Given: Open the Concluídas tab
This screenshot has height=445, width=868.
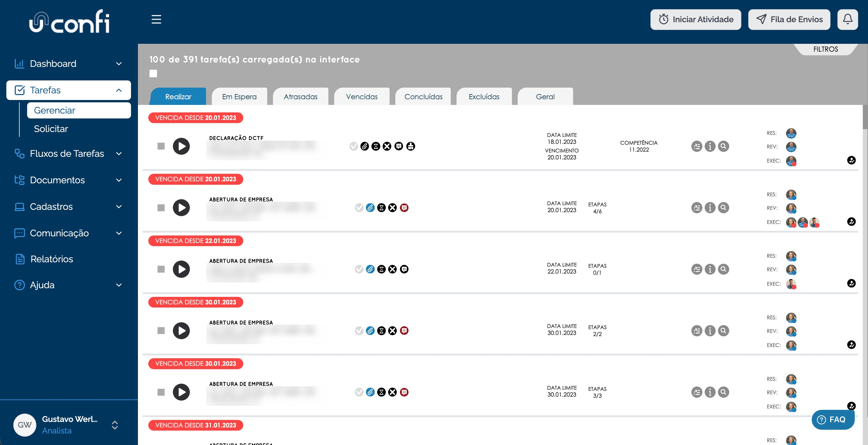Looking at the screenshot, I should point(423,97).
